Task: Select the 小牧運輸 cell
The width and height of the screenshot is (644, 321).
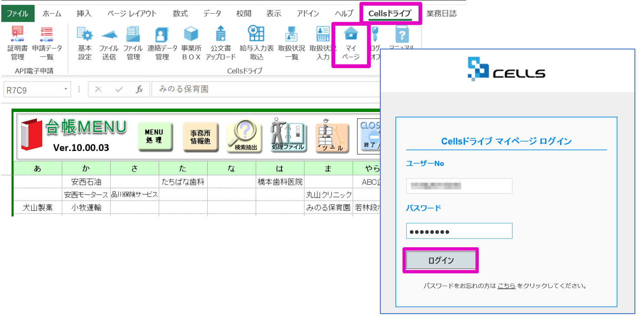Action: click(x=86, y=207)
